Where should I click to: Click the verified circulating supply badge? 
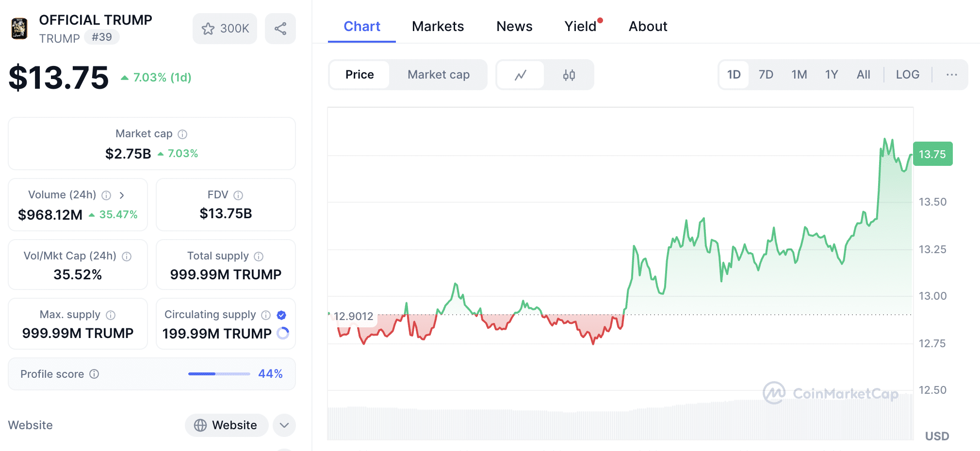(x=281, y=315)
